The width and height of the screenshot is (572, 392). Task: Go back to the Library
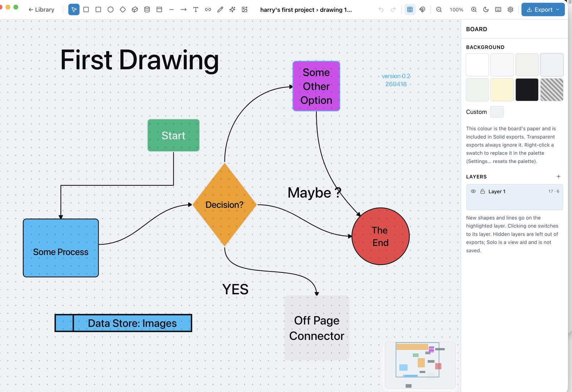(41, 10)
